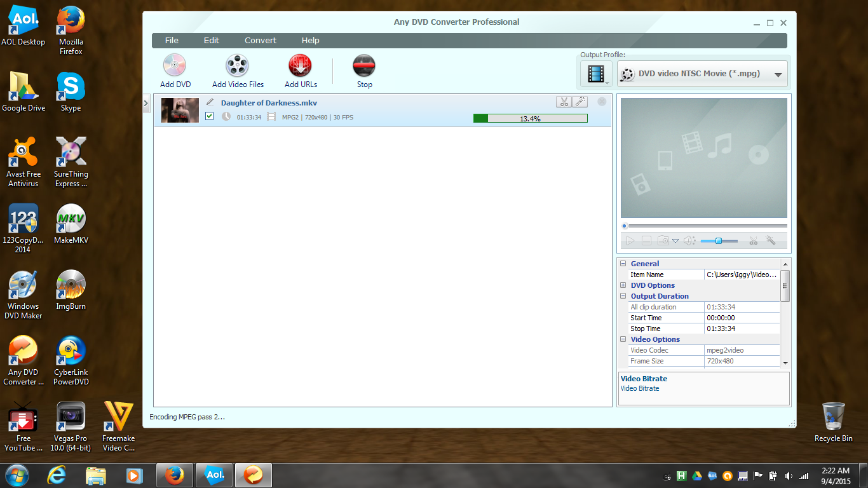The height and width of the screenshot is (488, 868).
Task: Collapse the Output Duration section
Action: (x=623, y=296)
